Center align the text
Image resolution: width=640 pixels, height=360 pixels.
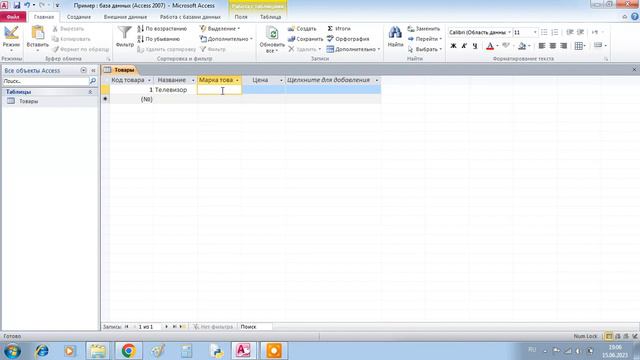(553, 46)
